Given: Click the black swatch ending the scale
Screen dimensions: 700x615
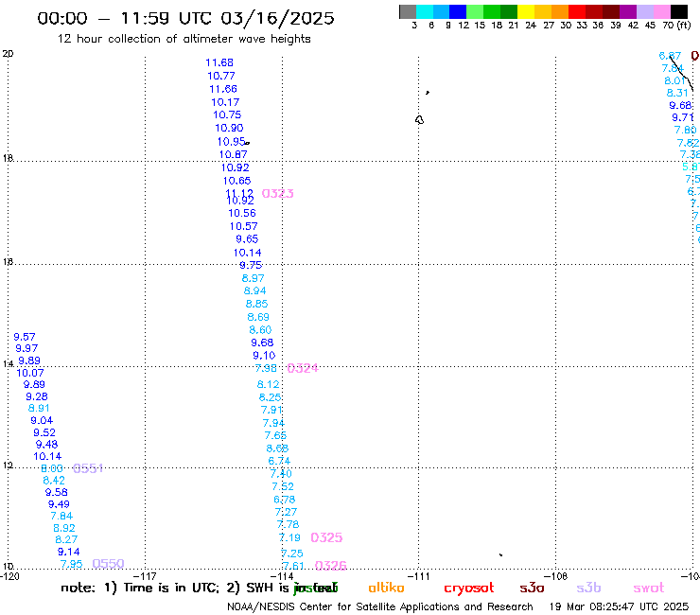Looking at the screenshot, I should coord(679,11).
